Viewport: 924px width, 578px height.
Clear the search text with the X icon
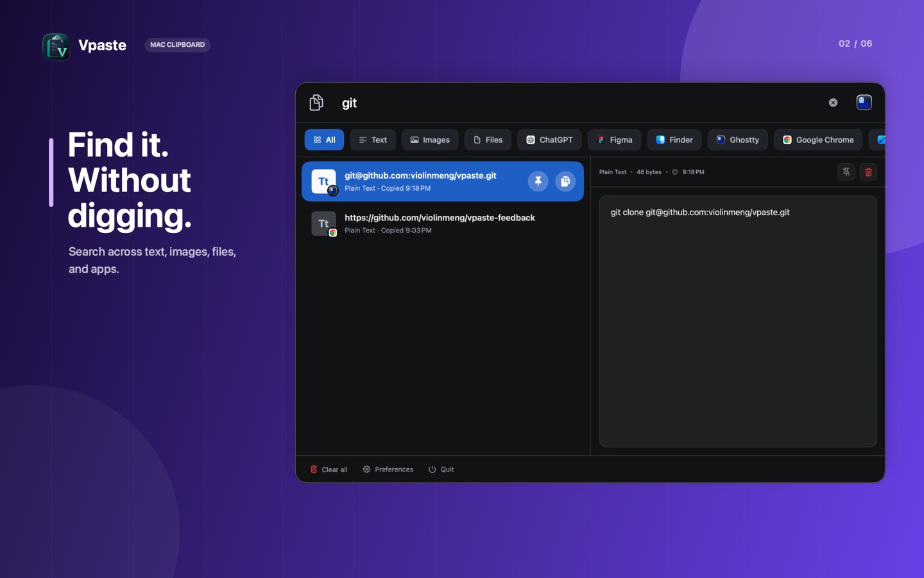tap(833, 103)
